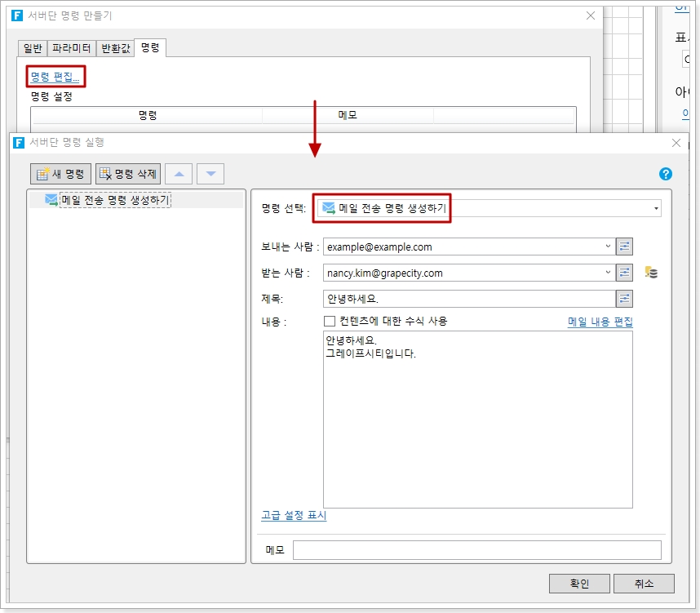Expand the 보내는 사람 email dropdown
The image size is (700, 613).
(x=608, y=247)
